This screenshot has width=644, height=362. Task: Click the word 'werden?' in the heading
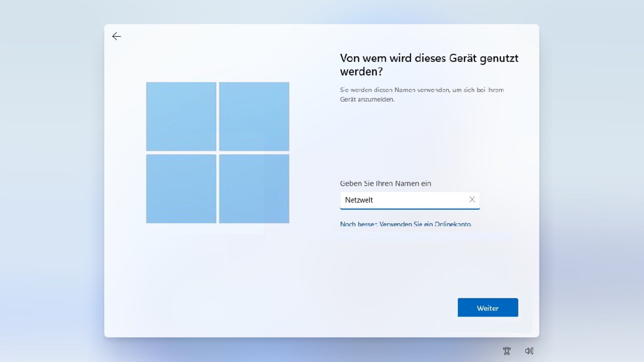361,72
